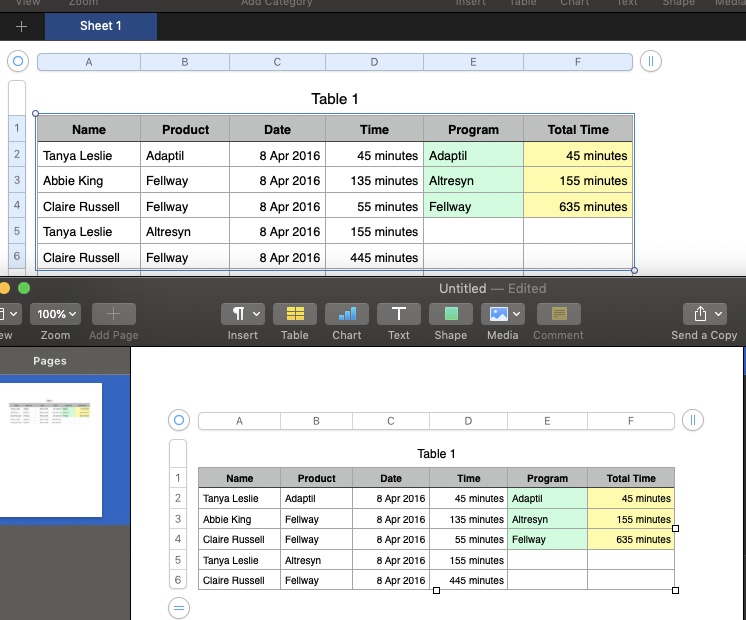746x620 pixels.
Task: Insert a Text box from toolbar
Action: click(399, 314)
